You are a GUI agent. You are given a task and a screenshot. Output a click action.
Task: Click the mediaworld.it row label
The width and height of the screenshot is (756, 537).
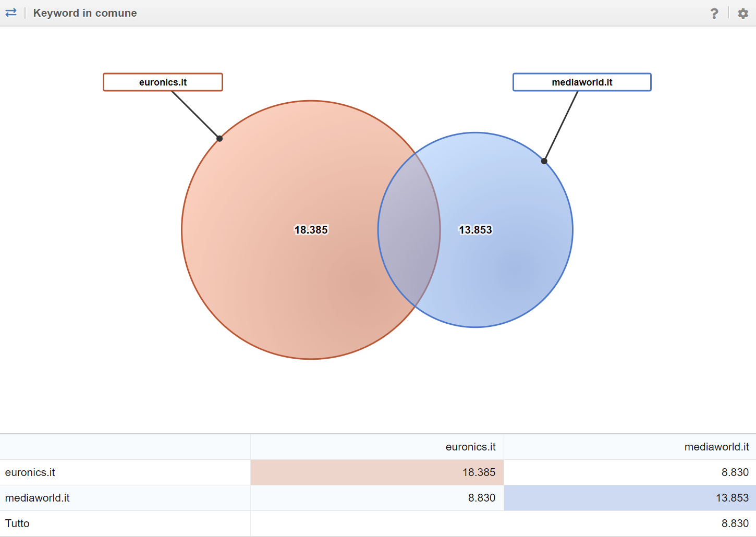tap(38, 498)
